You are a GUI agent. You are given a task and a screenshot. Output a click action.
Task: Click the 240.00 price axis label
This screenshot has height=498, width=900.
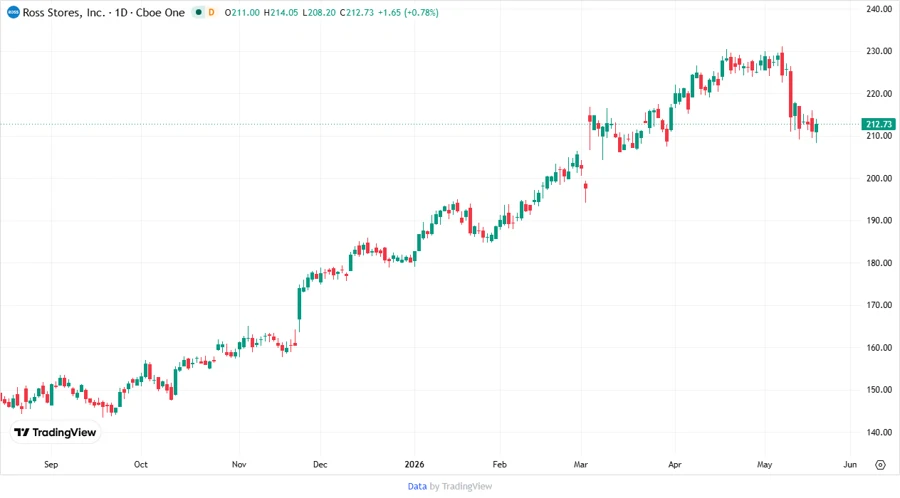[879, 9]
